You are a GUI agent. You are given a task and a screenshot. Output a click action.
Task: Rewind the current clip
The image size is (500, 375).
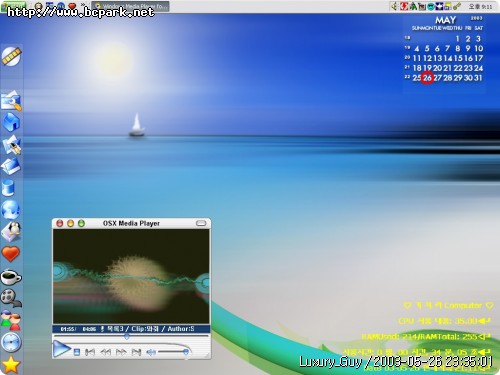click(x=106, y=352)
